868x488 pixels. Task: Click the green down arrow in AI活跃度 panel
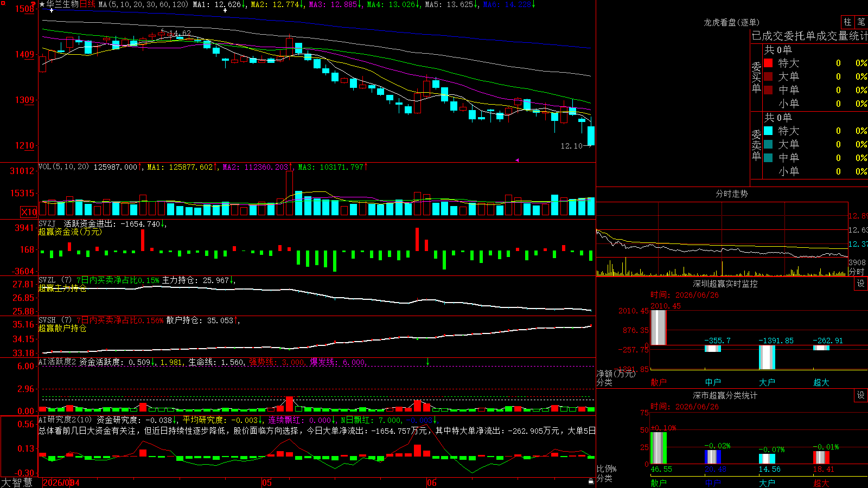point(427,362)
